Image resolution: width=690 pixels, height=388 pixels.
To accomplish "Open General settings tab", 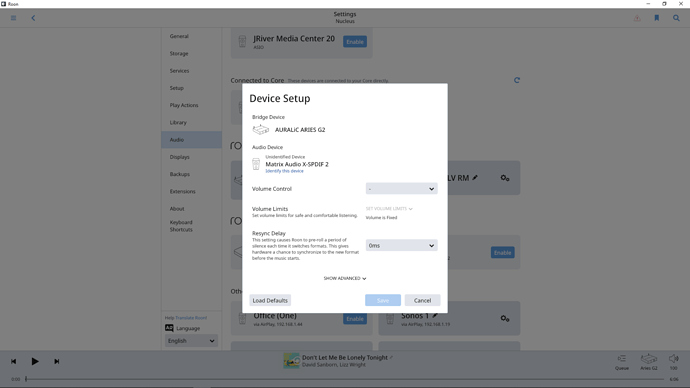I will click(191, 37).
